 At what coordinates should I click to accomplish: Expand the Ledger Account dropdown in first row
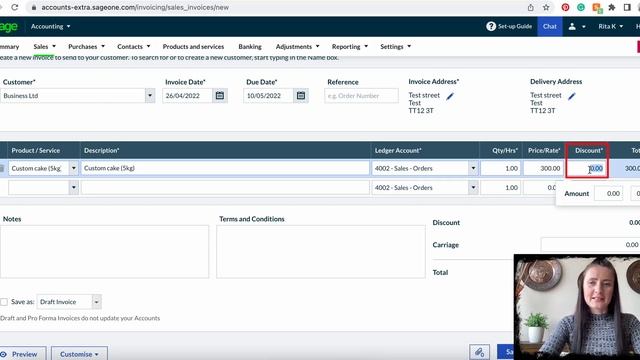pyautogui.click(x=473, y=168)
